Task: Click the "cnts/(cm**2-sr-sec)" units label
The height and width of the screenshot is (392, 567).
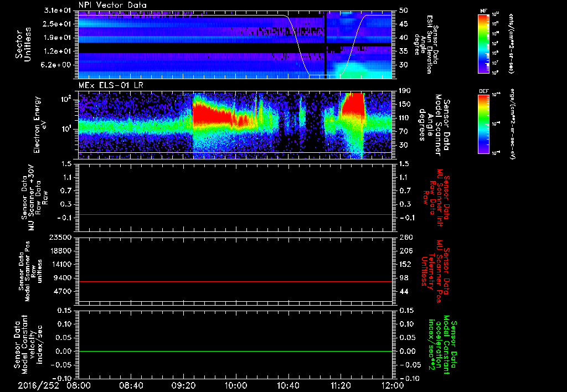Action: (511, 44)
